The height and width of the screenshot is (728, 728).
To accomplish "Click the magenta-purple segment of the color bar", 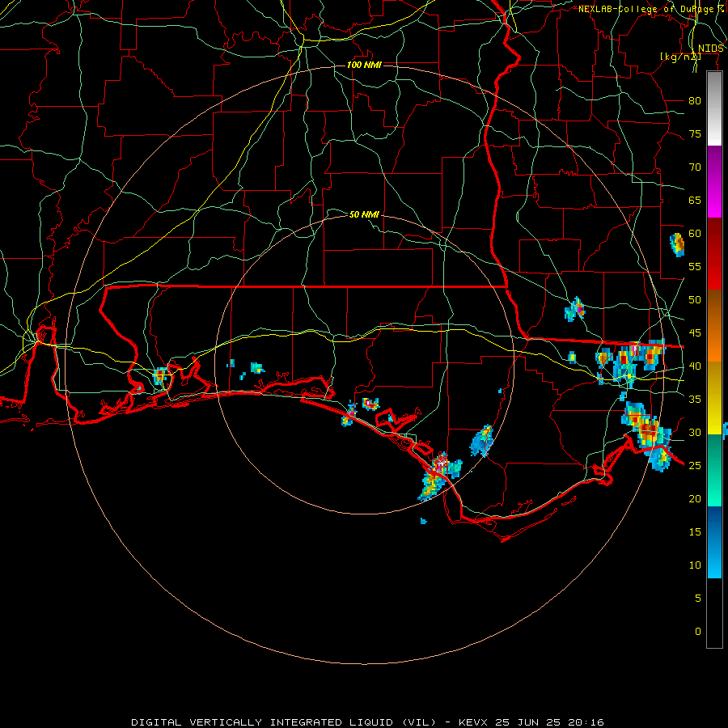I will tap(714, 181).
